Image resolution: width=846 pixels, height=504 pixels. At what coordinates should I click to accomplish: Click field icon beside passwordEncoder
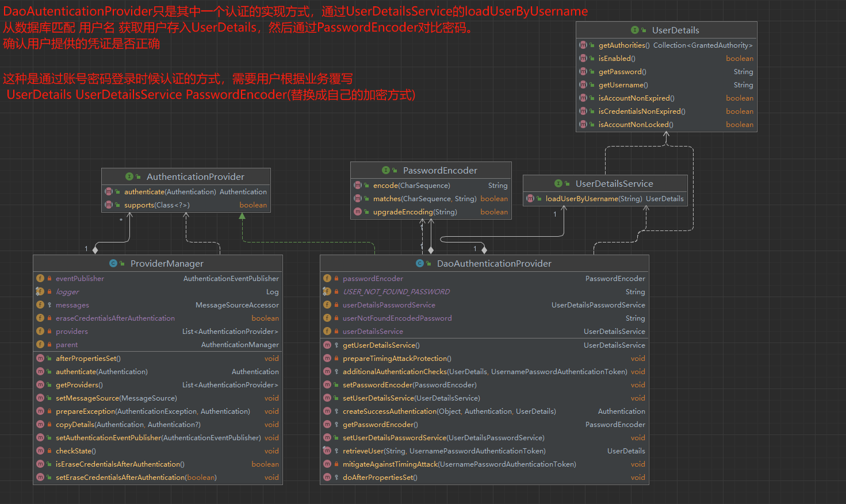point(327,278)
